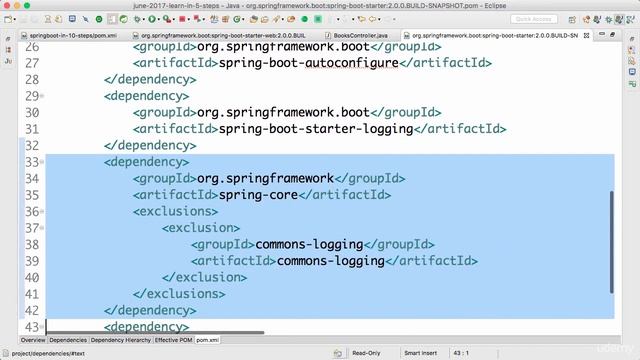Click the red overlapping squares icon

(197, 19)
